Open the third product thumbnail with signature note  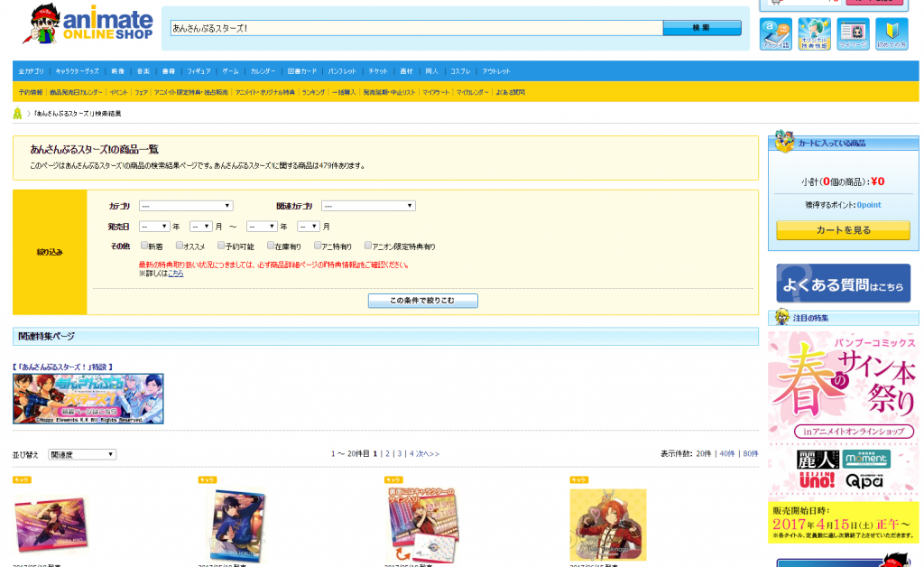[x=423, y=525]
